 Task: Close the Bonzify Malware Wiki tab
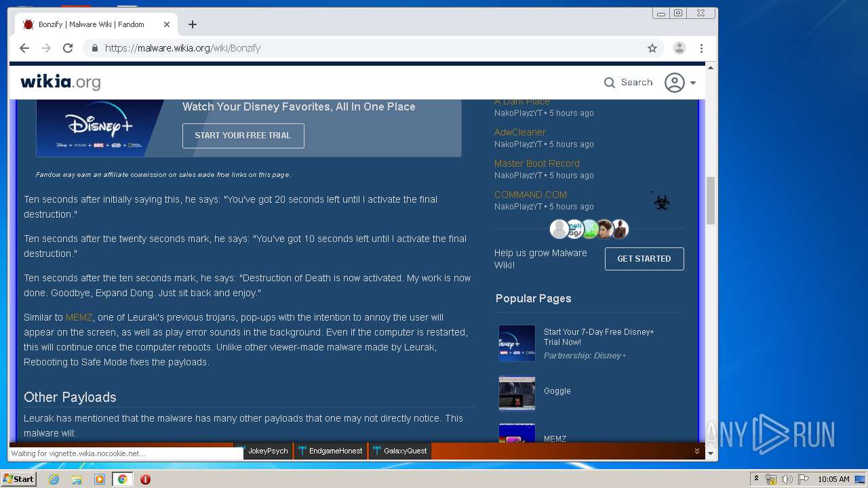coord(167,24)
